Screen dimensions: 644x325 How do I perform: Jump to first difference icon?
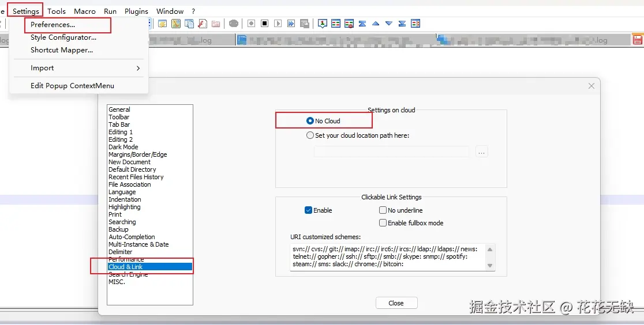(x=362, y=24)
